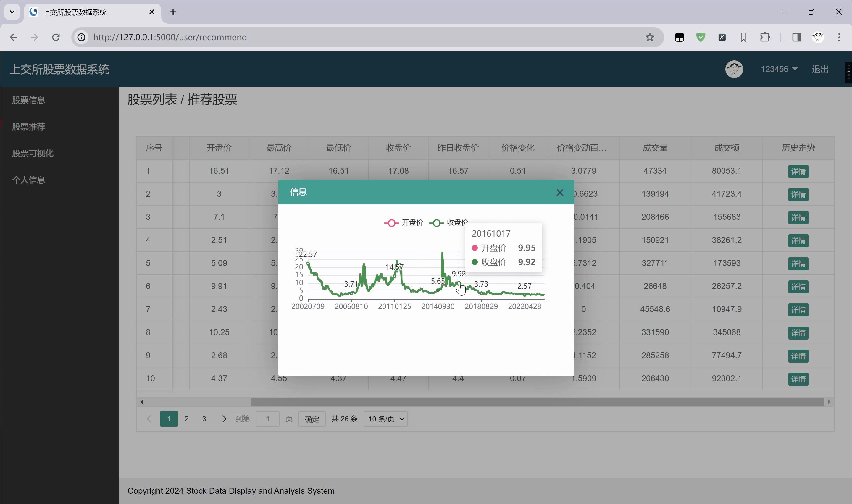Toggle 收盘价 series in chart legend

pos(448,223)
